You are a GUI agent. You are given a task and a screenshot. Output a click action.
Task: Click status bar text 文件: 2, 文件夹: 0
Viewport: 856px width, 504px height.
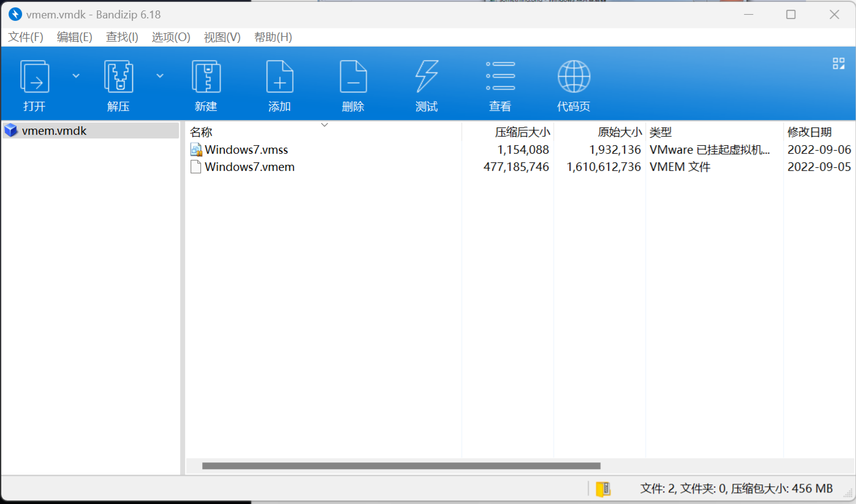683,489
